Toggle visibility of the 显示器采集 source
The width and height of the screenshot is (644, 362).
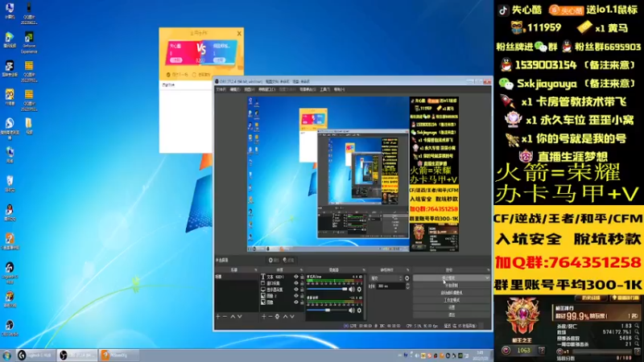[x=295, y=290]
